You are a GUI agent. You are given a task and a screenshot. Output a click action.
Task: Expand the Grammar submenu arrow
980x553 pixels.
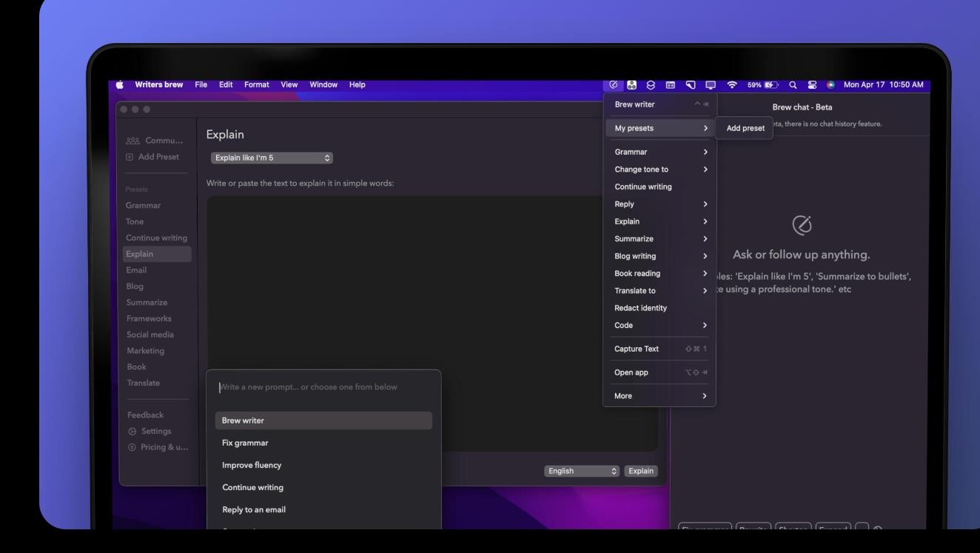point(705,152)
